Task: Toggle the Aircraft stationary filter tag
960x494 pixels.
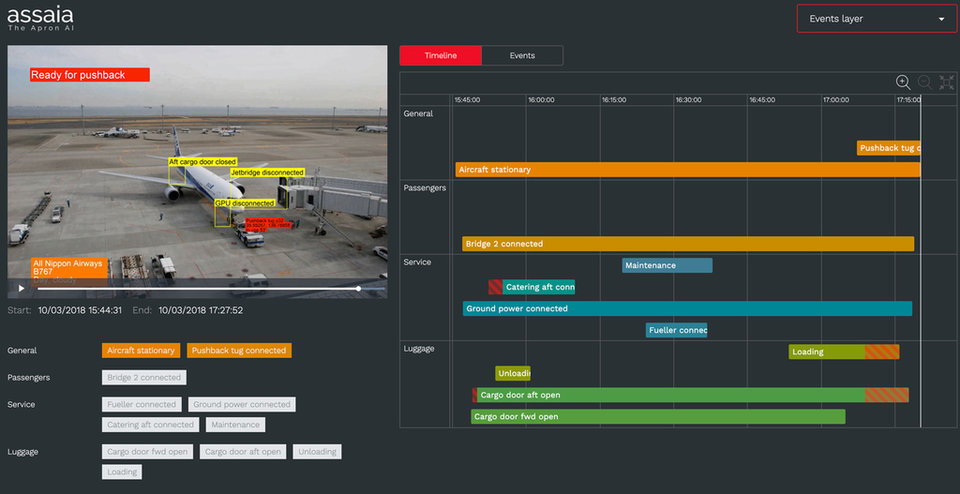Action: click(141, 351)
